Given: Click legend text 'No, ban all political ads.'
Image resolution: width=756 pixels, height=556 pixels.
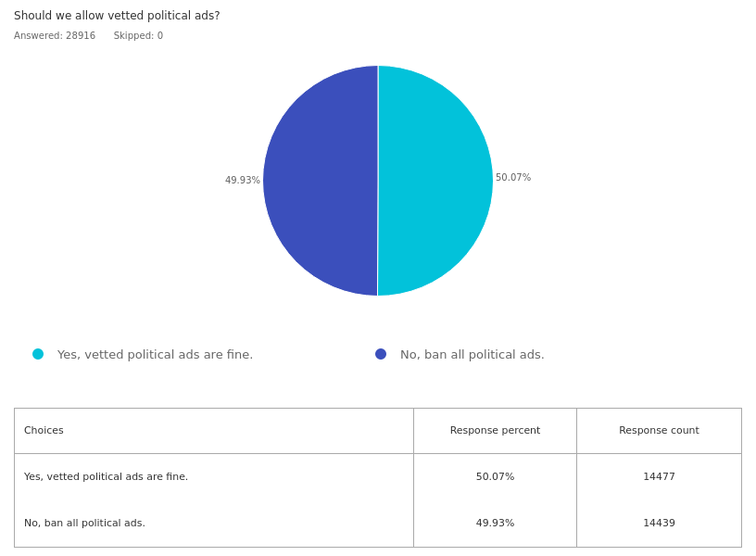Looking at the screenshot, I should pos(472,354).
